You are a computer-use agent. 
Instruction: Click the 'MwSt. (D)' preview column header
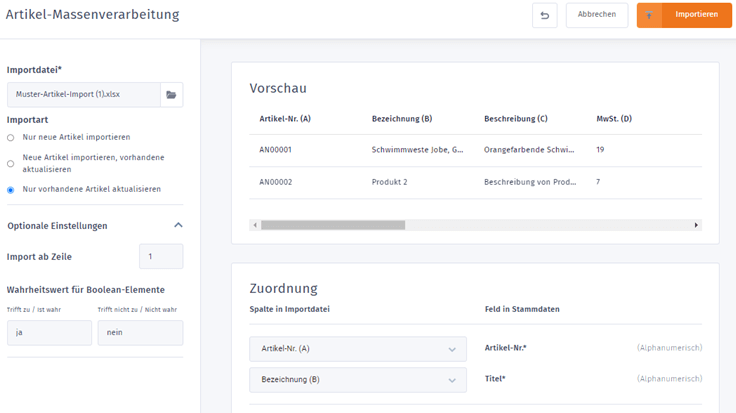tap(614, 119)
